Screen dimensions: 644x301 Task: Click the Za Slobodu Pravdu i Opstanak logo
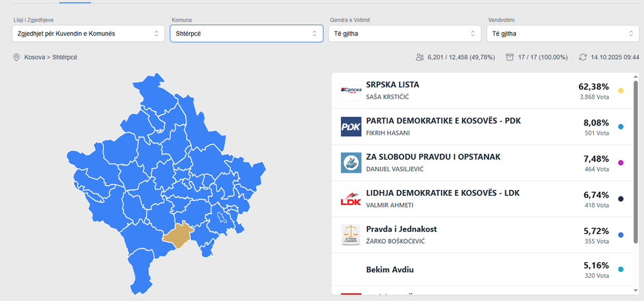[351, 162]
